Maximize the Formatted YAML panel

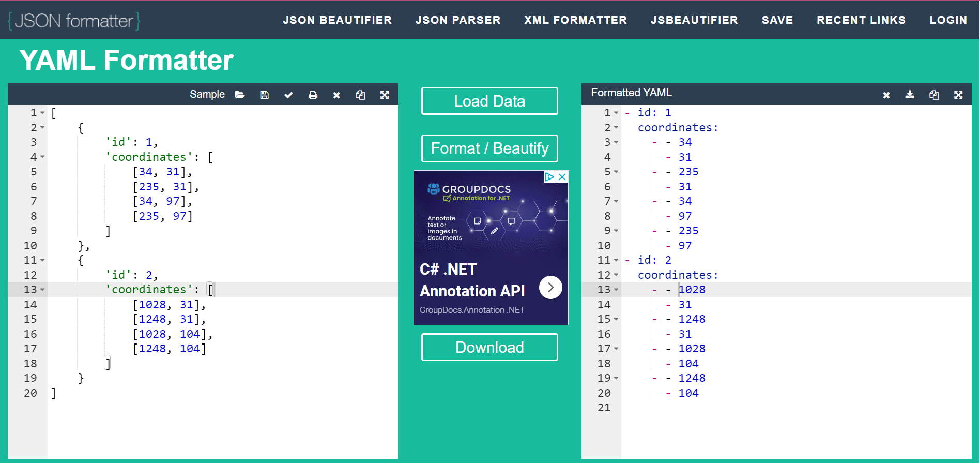pos(958,95)
